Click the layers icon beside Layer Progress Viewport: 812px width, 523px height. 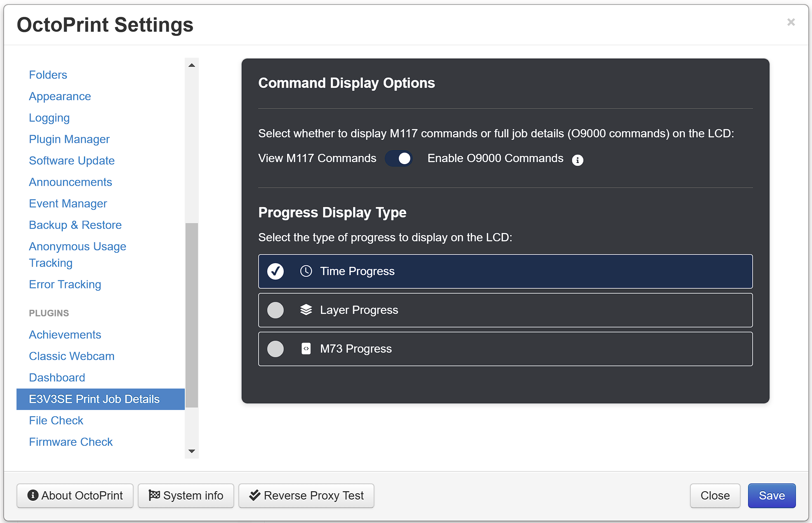pos(306,310)
